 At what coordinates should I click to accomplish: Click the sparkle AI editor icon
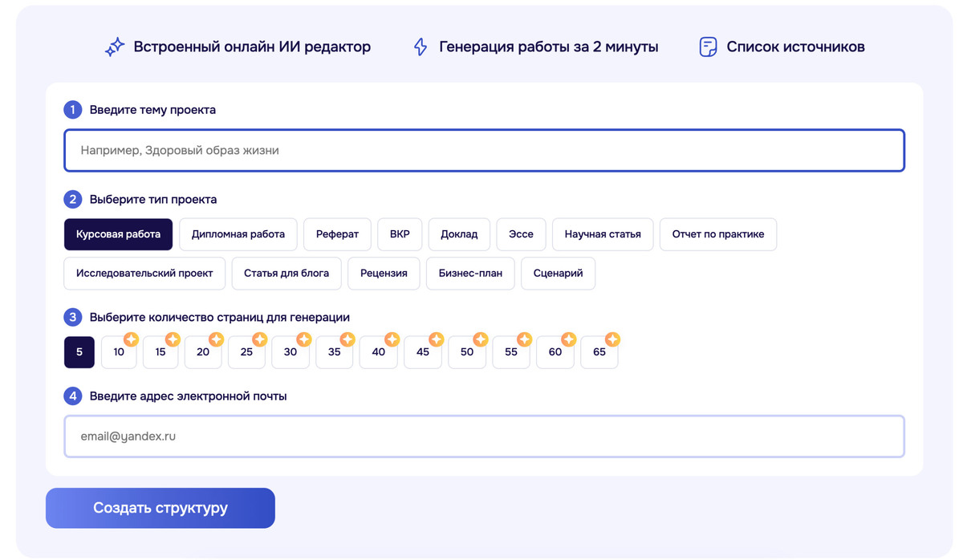click(115, 47)
